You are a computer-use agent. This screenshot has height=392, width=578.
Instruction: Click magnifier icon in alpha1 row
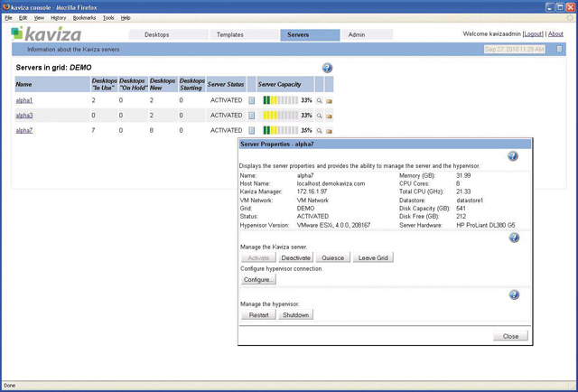(x=319, y=100)
